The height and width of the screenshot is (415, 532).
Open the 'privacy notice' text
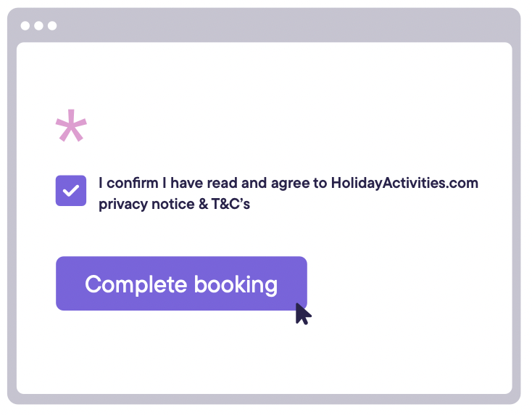point(147,204)
